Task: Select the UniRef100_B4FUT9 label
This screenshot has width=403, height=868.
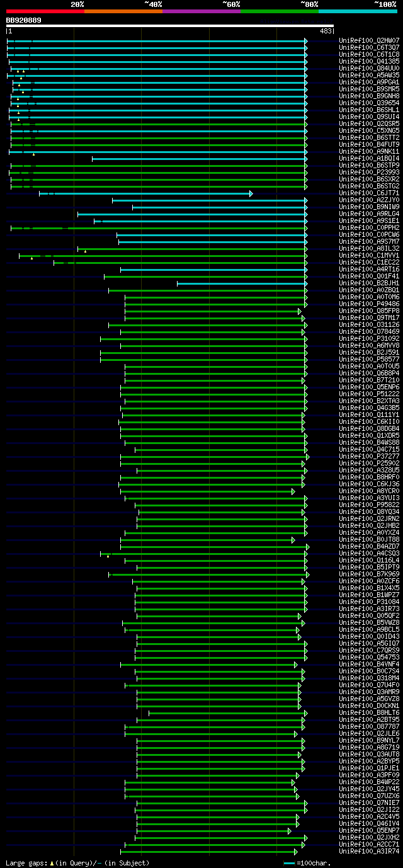Action: [369, 144]
